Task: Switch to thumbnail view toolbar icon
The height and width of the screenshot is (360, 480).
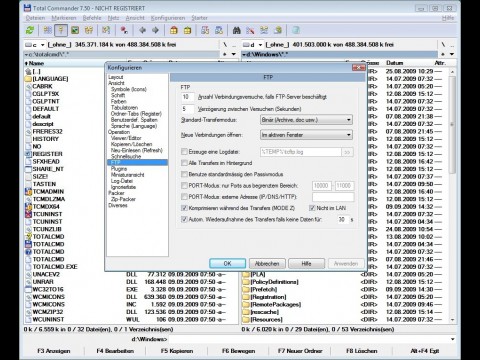Action: [x=75, y=30]
